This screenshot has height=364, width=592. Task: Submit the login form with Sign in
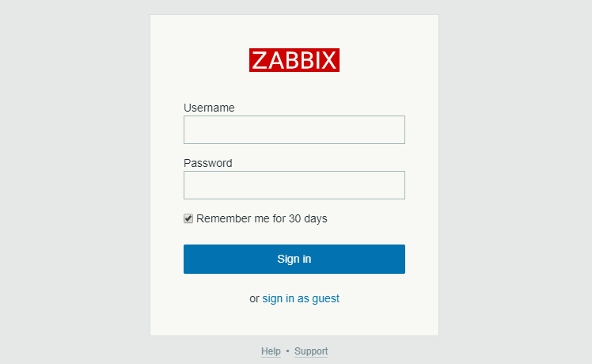[x=294, y=259]
